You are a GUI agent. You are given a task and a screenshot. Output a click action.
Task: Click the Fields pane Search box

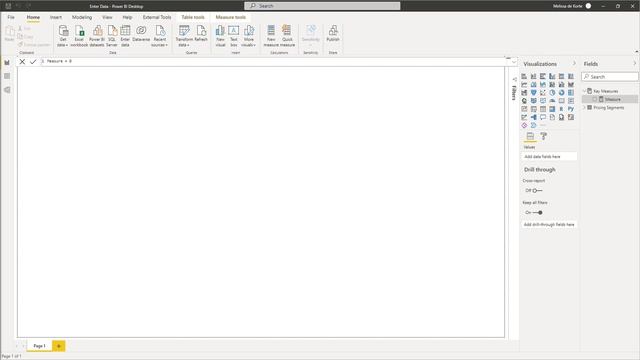[610, 77]
